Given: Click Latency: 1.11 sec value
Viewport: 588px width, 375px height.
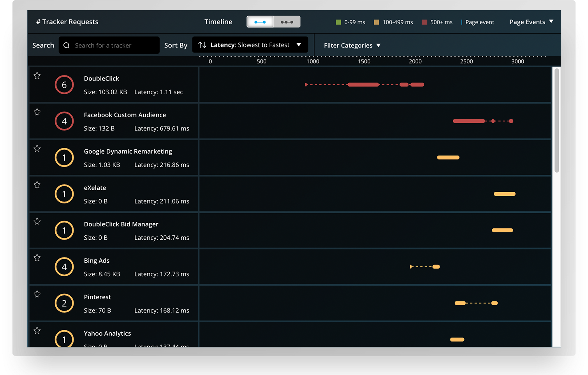Looking at the screenshot, I should tap(158, 92).
